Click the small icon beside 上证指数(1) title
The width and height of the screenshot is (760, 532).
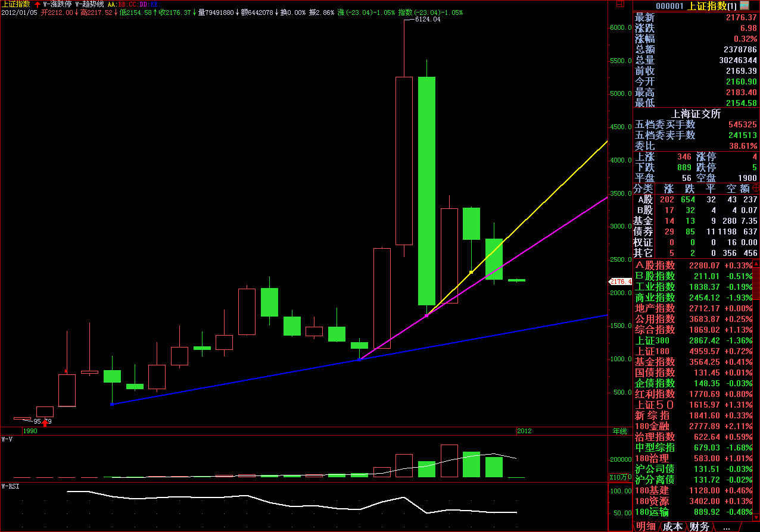coord(745,5)
